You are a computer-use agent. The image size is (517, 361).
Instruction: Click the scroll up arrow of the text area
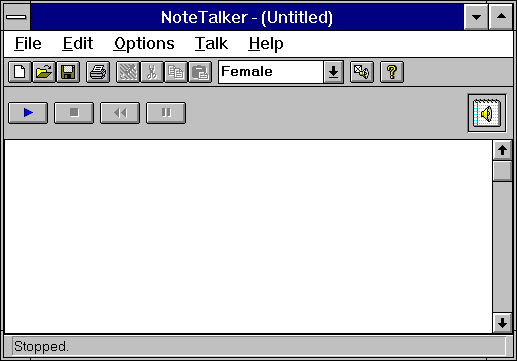tap(502, 150)
